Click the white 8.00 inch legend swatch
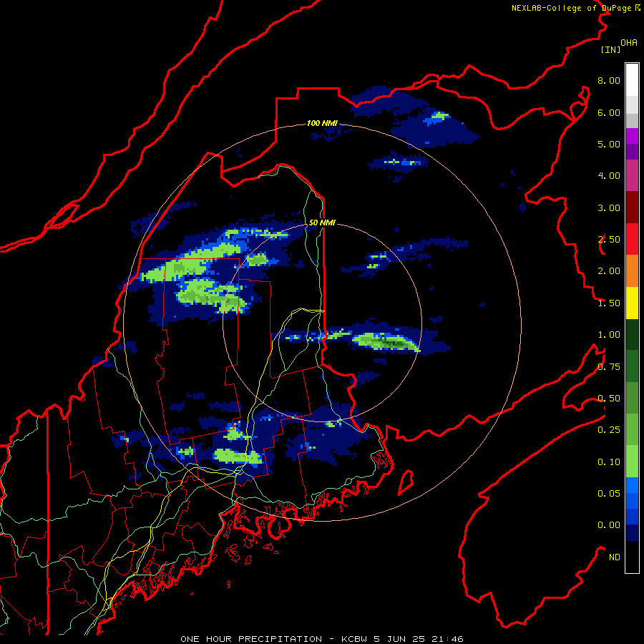The image size is (644, 644). pyautogui.click(x=632, y=79)
